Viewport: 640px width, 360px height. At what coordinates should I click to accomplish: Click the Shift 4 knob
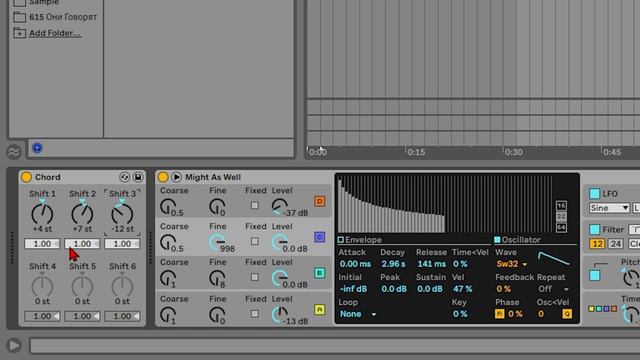[x=42, y=286]
